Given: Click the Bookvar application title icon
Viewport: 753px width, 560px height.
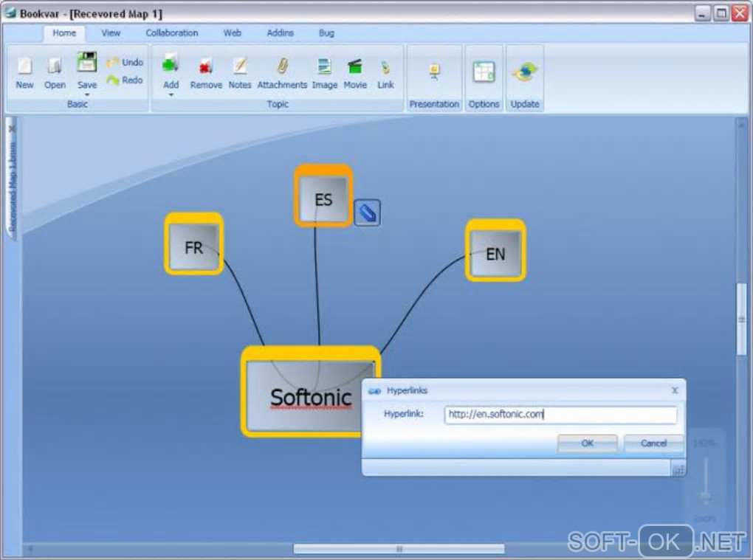Looking at the screenshot, I should [x=10, y=13].
